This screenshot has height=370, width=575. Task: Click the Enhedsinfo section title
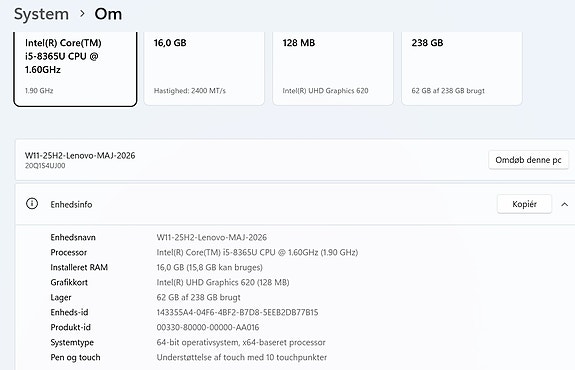71,205
